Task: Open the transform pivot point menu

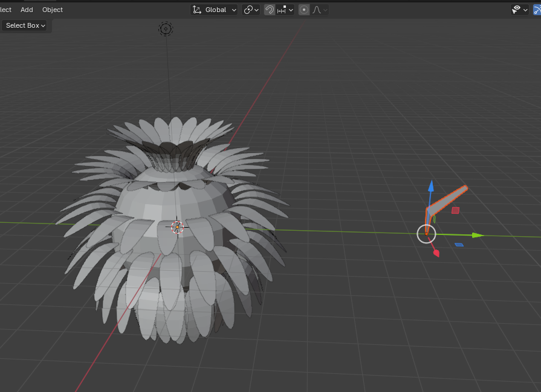Action: click(x=251, y=10)
